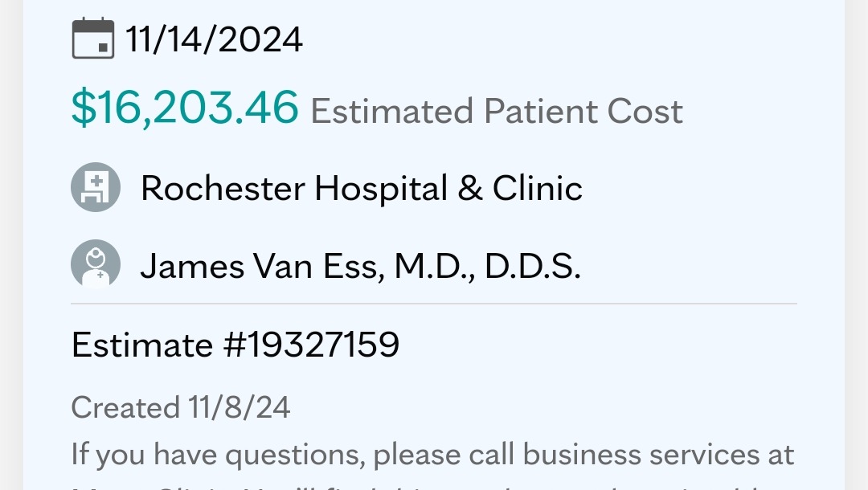
Task: Click the word Clinic in location name
Action: point(537,189)
